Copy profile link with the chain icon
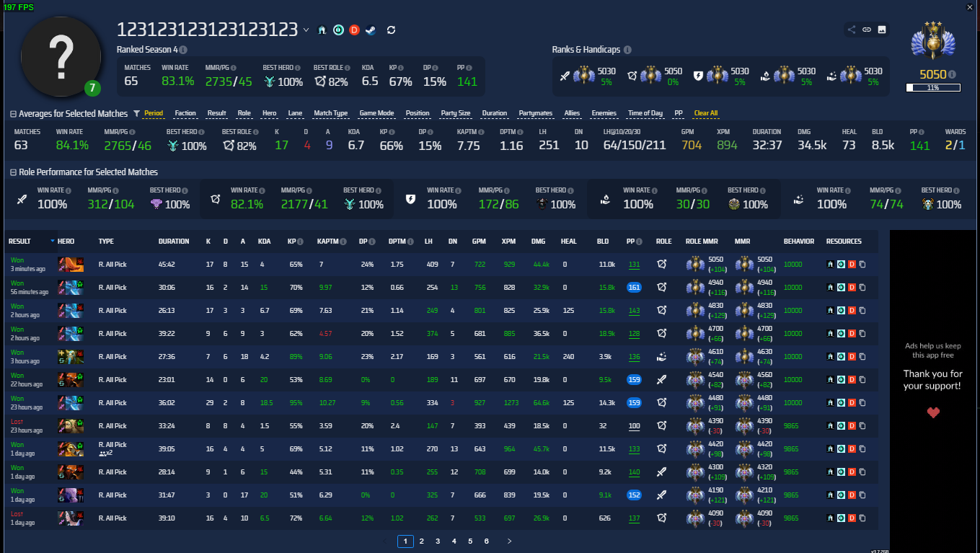Viewport: 980px width, 553px height. pos(867,30)
